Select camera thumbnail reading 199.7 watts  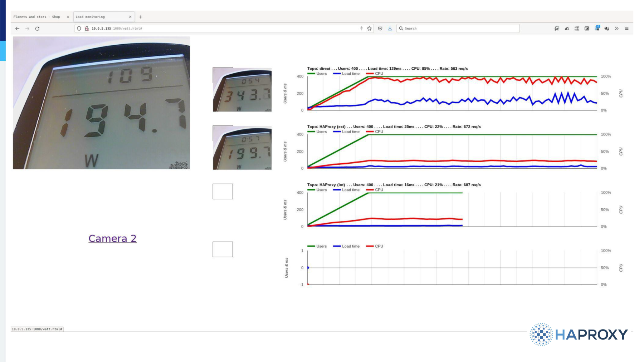click(242, 148)
